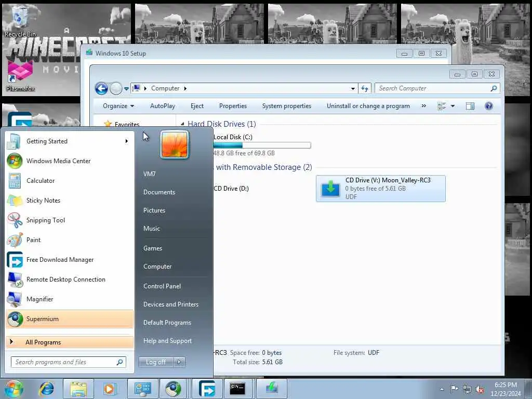
Task: Open the shutdown options arrow beside Log off
Action: [x=179, y=362]
